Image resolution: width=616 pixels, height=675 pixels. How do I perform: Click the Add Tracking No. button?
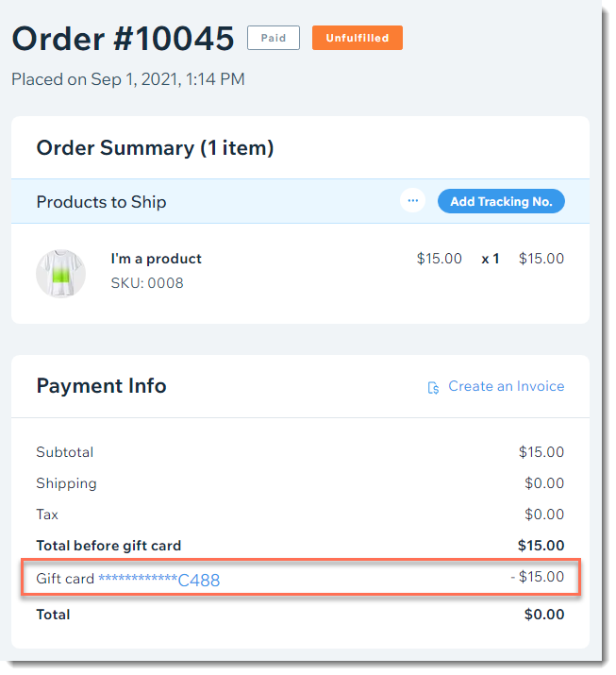coord(501,201)
